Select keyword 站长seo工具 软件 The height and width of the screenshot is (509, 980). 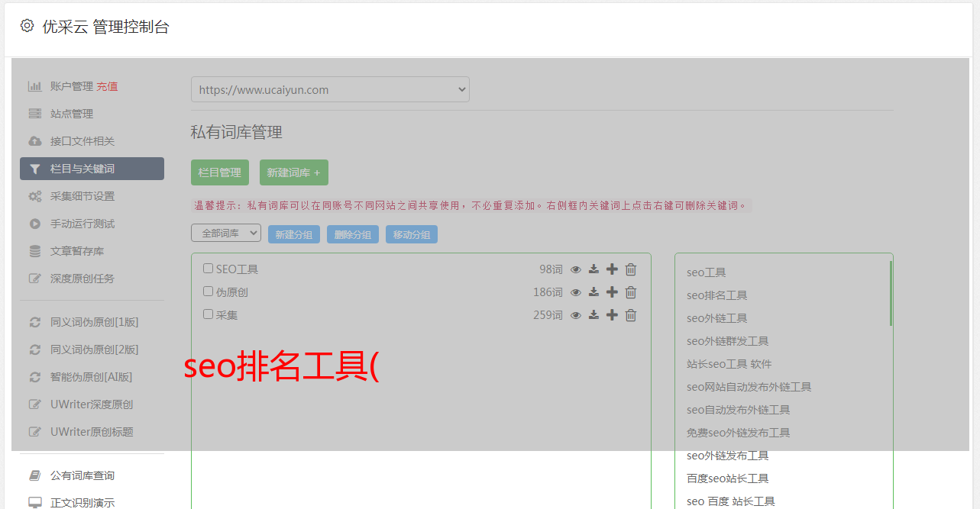pyautogui.click(x=729, y=364)
